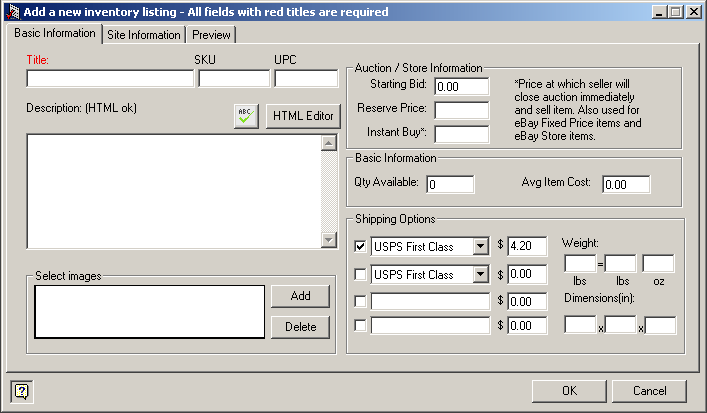Focus the Starting Bid field

461,88
